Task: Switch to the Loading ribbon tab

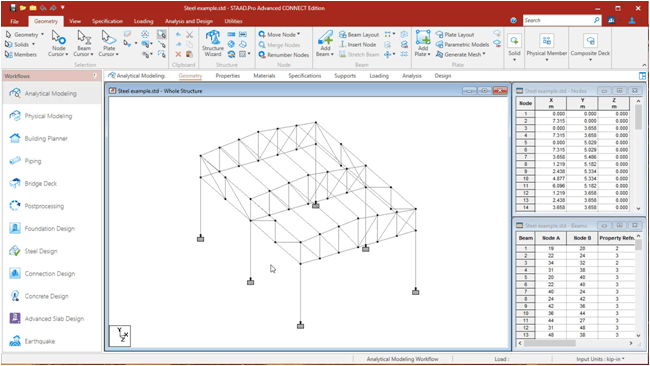Action: pyautogui.click(x=143, y=21)
